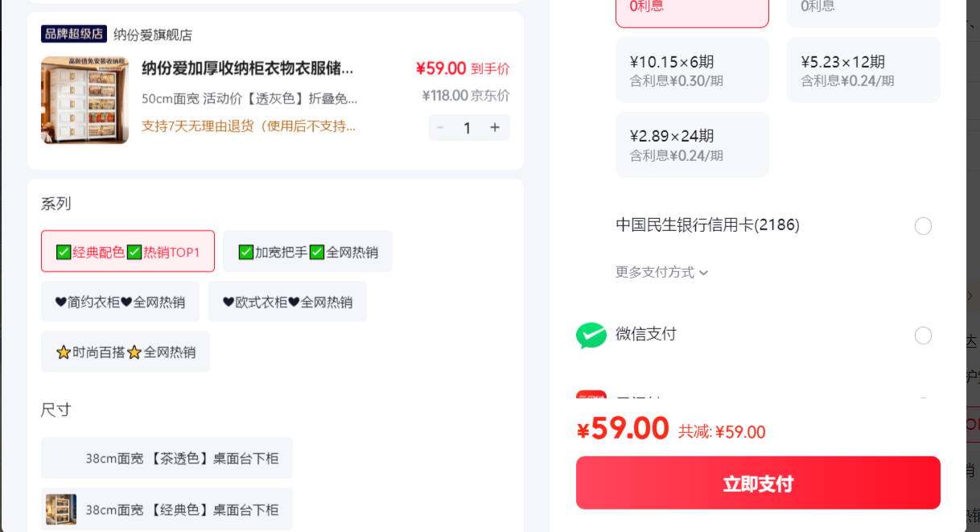Select the 欧式衣柜 全网热销 series option

(x=287, y=302)
